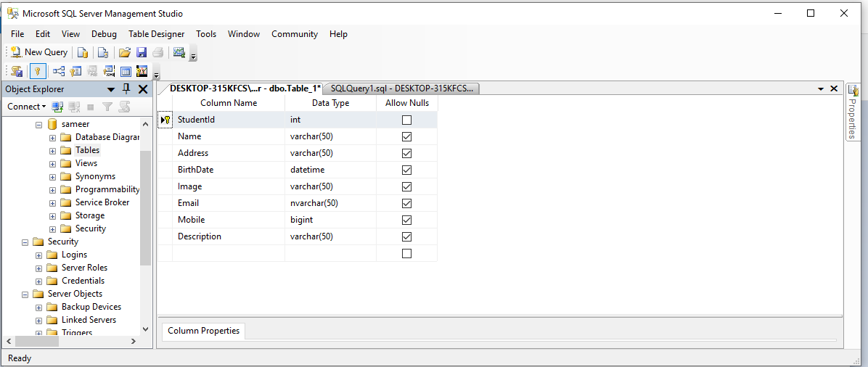Screen dimensions: 868x367
Task: Expand the Tables folder node
Action: (x=52, y=151)
